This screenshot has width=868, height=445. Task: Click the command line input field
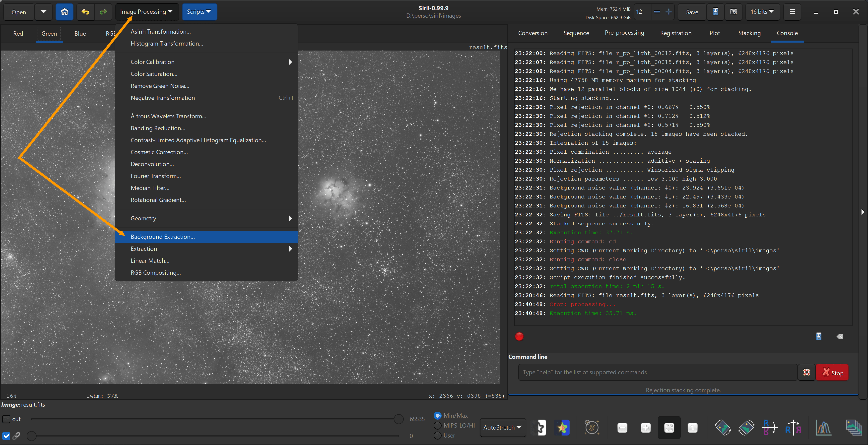coord(657,372)
